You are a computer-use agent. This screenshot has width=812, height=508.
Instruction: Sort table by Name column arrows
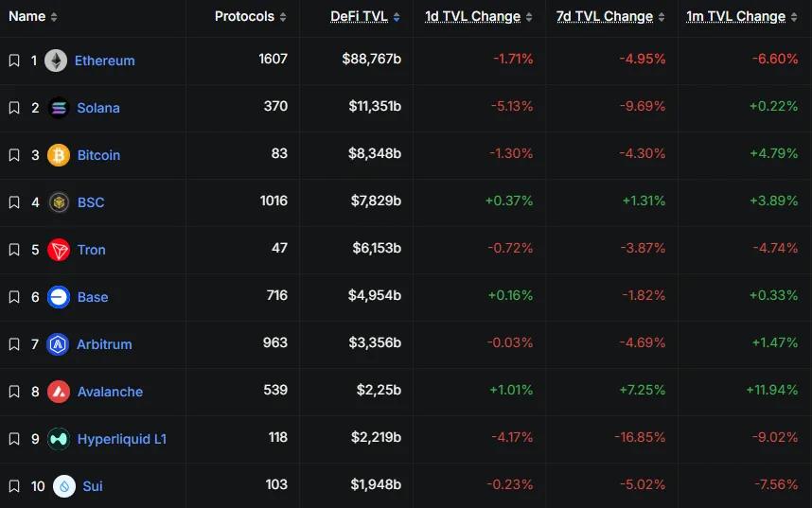click(54, 17)
